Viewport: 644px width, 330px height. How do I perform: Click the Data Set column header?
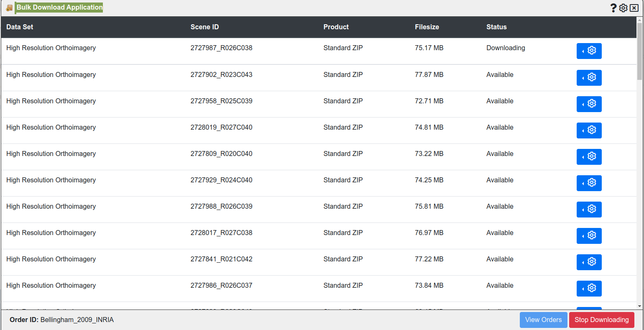pos(20,27)
